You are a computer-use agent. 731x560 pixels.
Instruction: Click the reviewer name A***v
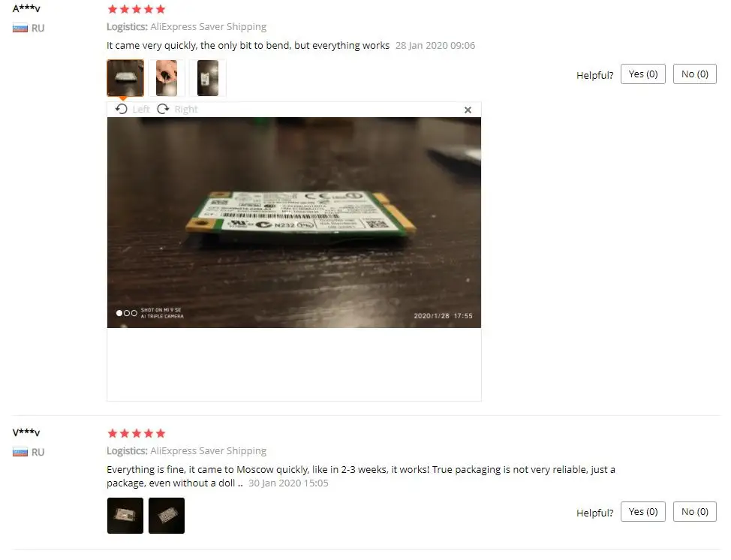26,8
